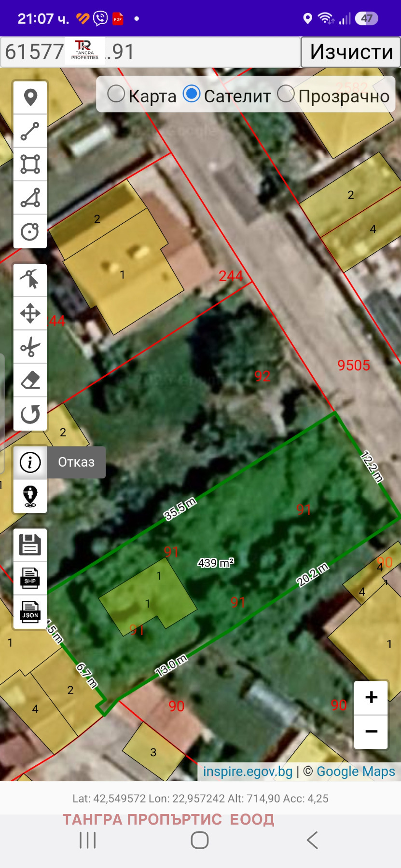The height and width of the screenshot is (868, 401).
Task: Tap the Android home button
Action: pos(200,841)
